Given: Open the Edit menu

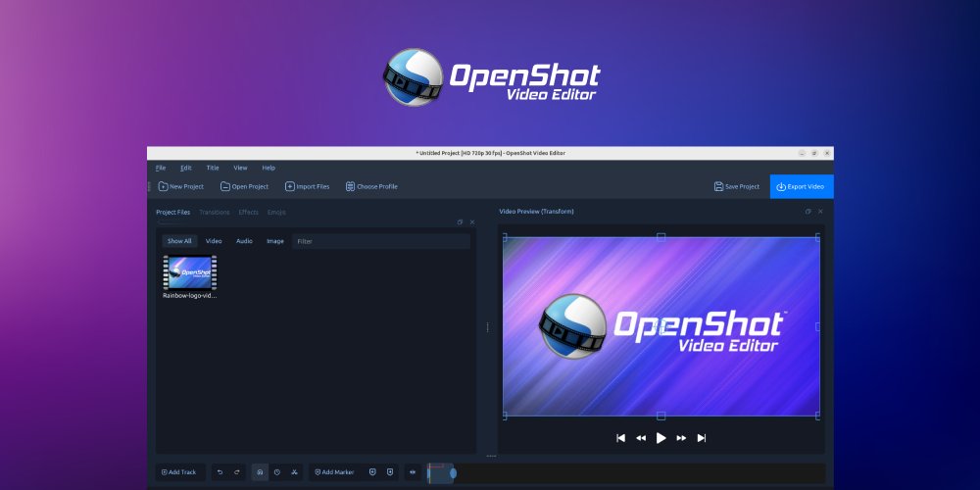Looking at the screenshot, I should point(185,168).
